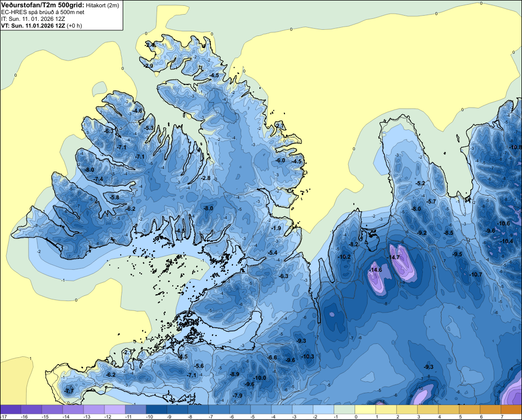Click the -14.6 temperature reading
Image resolution: width=522 pixels, height=420 pixels.
coord(376,270)
